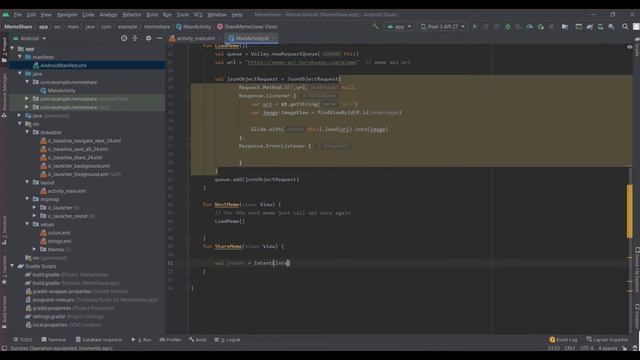
Task: Open the Android project view dropdown
Action: (x=29, y=38)
